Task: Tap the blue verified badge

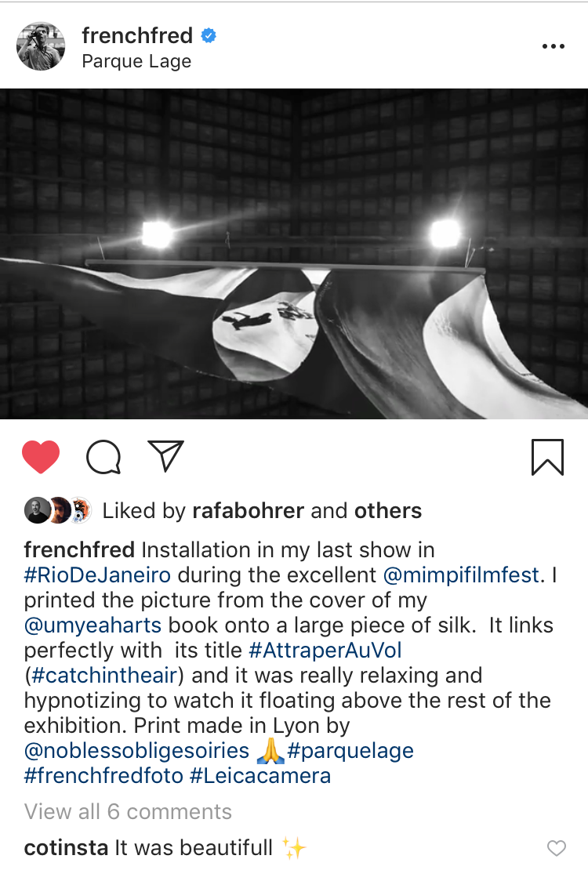Action: 209,35
